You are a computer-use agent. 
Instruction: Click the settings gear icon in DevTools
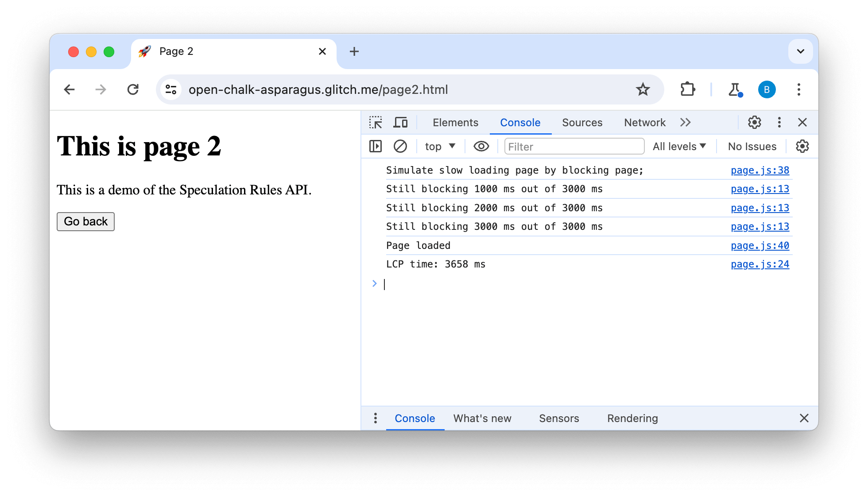pyautogui.click(x=755, y=122)
